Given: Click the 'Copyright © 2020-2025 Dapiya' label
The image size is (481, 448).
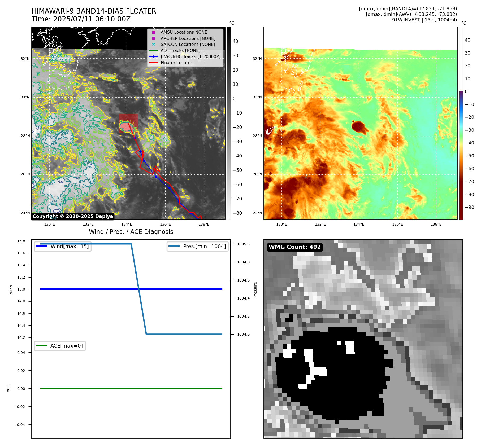Looking at the screenshot, I should (x=73, y=216).
